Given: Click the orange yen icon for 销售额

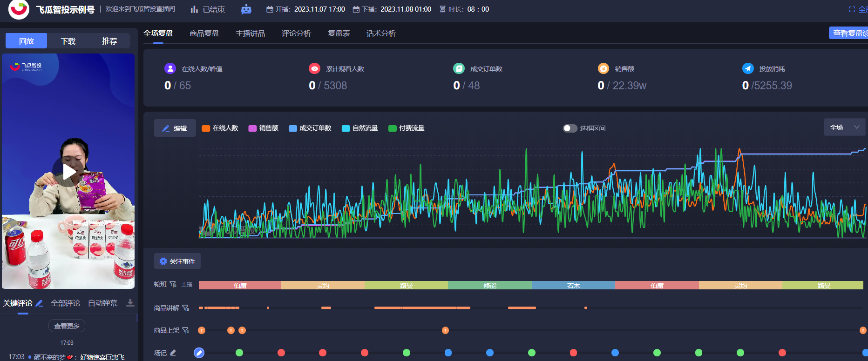Looking at the screenshot, I should (604, 68).
